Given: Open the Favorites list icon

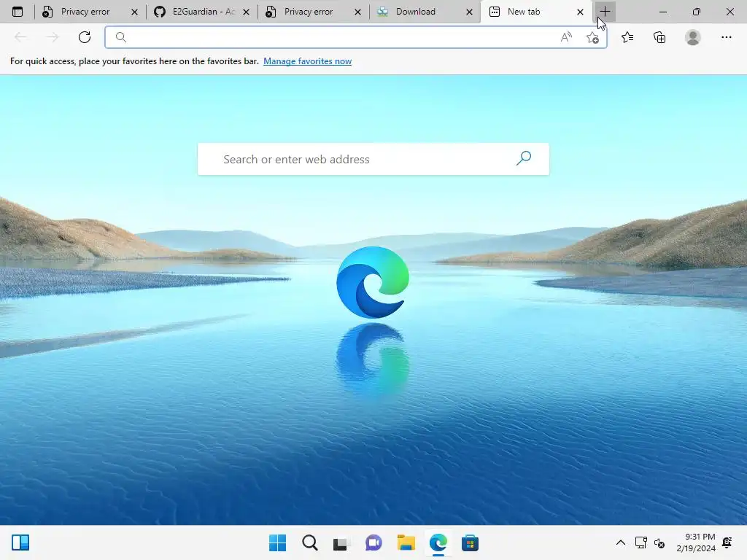Looking at the screenshot, I should [627, 37].
